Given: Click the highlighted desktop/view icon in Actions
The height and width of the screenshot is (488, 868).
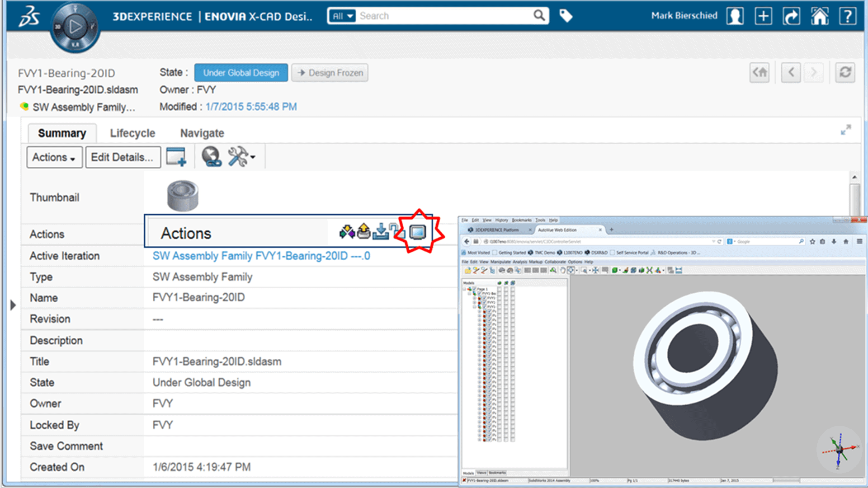Looking at the screenshot, I should click(417, 233).
